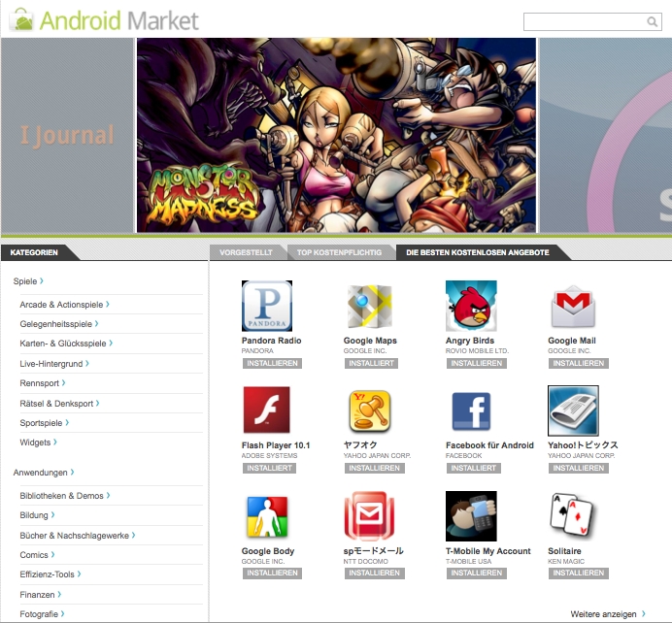Switch to the Top Kostenpflichtig tab
The image size is (672, 623).
click(339, 252)
